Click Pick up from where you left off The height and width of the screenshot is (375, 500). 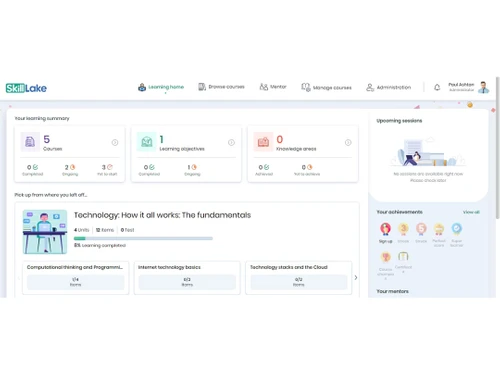pos(51,195)
